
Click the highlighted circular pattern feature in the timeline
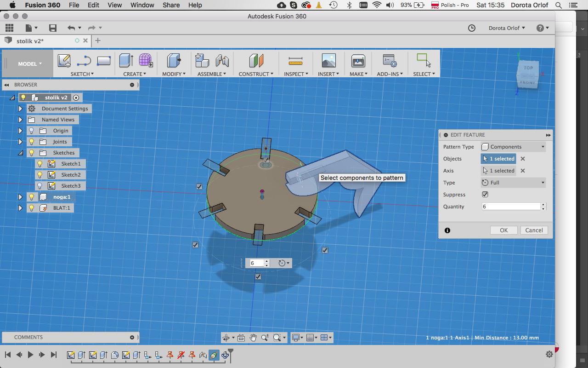tap(214, 354)
